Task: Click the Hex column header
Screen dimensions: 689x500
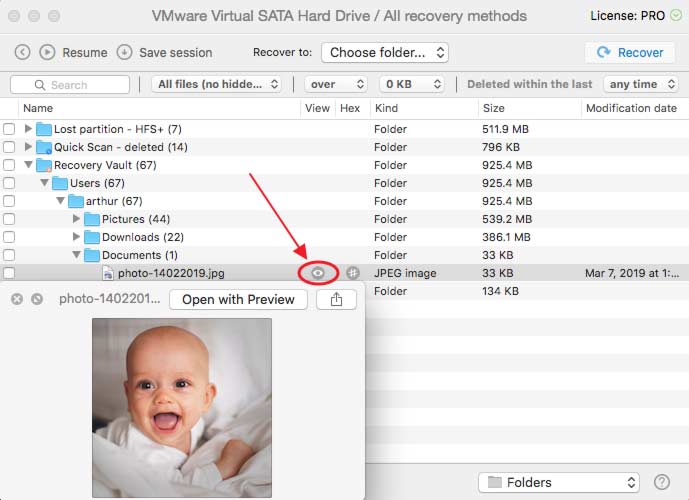Action: pos(350,109)
